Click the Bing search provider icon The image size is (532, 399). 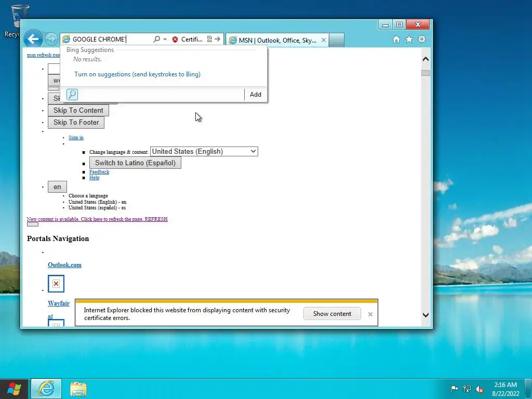72,95
